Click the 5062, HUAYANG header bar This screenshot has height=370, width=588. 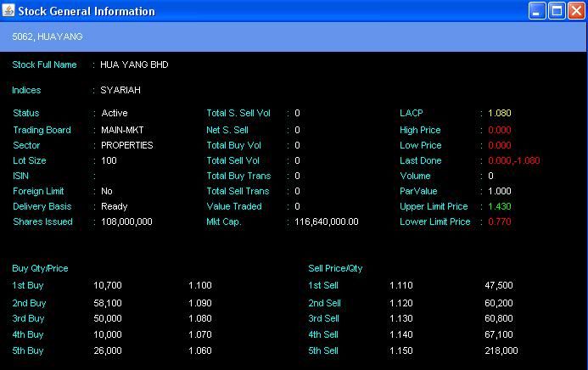pos(293,37)
